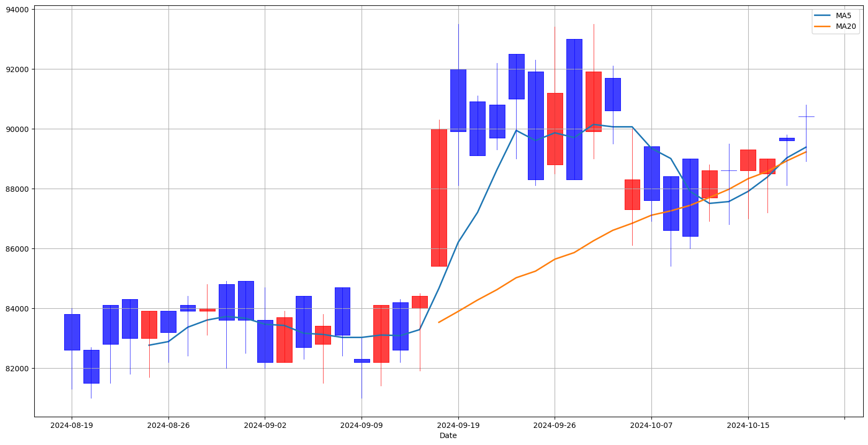Viewport: 868px width, 445px height.
Task: Select the 2024-08-26 x-axis tick label
Action: pyautogui.click(x=168, y=425)
